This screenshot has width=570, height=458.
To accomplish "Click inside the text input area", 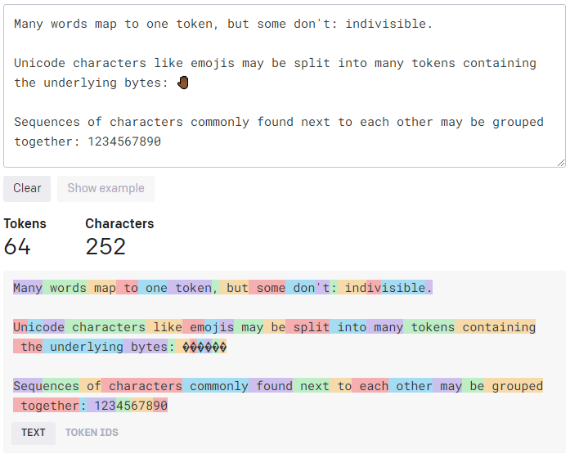I will 285,87.
